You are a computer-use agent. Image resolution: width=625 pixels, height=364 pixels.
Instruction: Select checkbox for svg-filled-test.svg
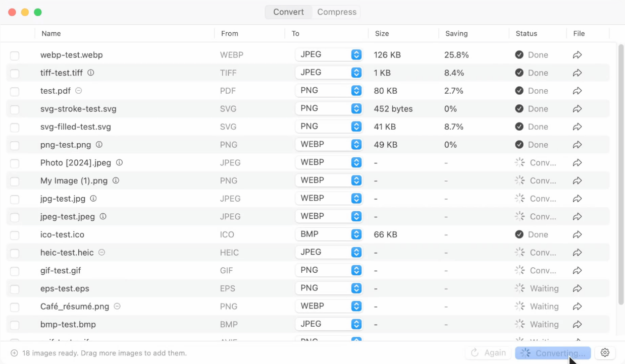[15, 127]
